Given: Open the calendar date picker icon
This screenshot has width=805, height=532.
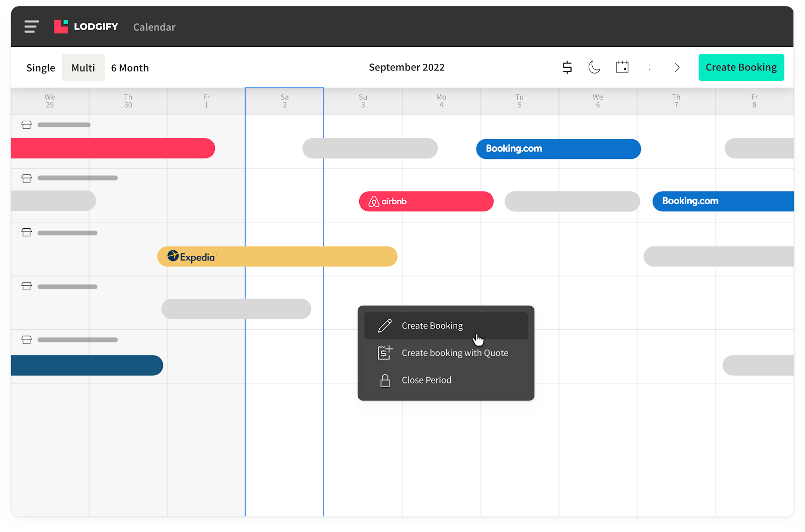Looking at the screenshot, I should (x=622, y=67).
